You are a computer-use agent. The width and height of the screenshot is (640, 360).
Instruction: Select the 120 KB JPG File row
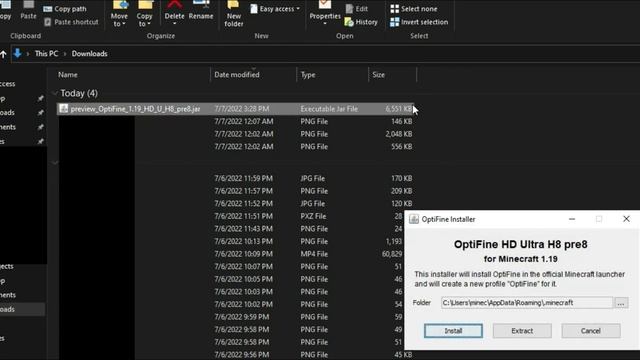pos(236,204)
